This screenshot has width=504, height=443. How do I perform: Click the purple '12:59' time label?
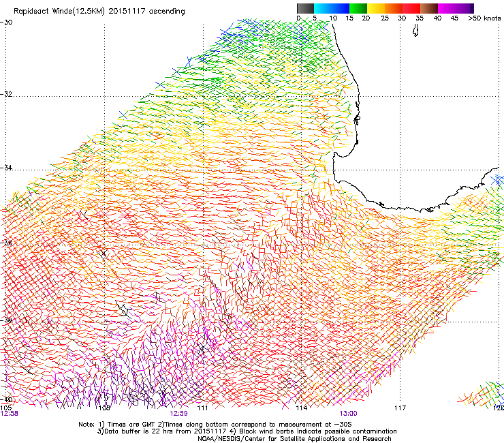(178, 414)
